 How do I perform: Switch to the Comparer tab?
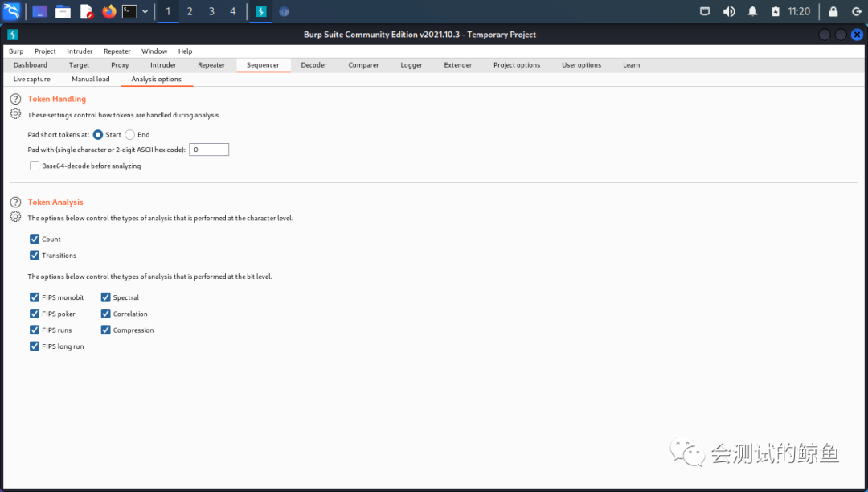click(364, 65)
